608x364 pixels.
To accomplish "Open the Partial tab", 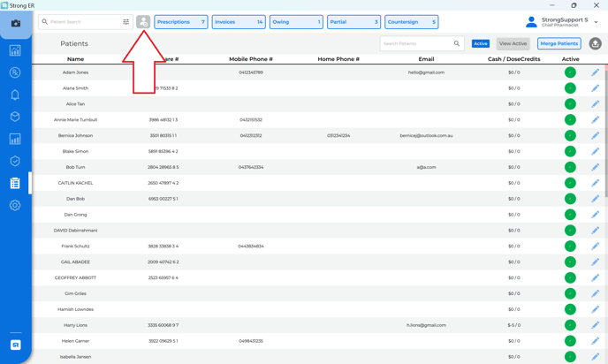I will [353, 22].
